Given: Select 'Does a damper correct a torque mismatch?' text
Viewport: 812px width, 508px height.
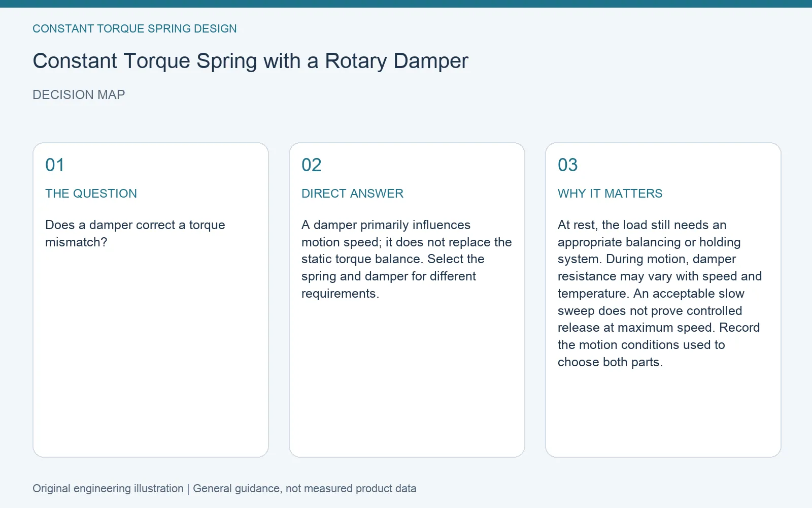Looking at the screenshot, I should coord(135,234).
